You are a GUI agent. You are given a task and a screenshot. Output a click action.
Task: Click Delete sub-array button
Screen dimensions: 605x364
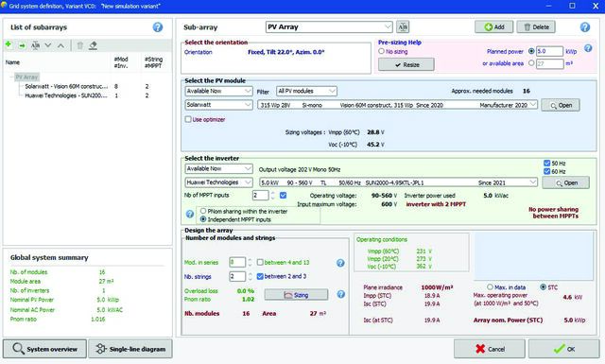pyautogui.click(x=536, y=27)
